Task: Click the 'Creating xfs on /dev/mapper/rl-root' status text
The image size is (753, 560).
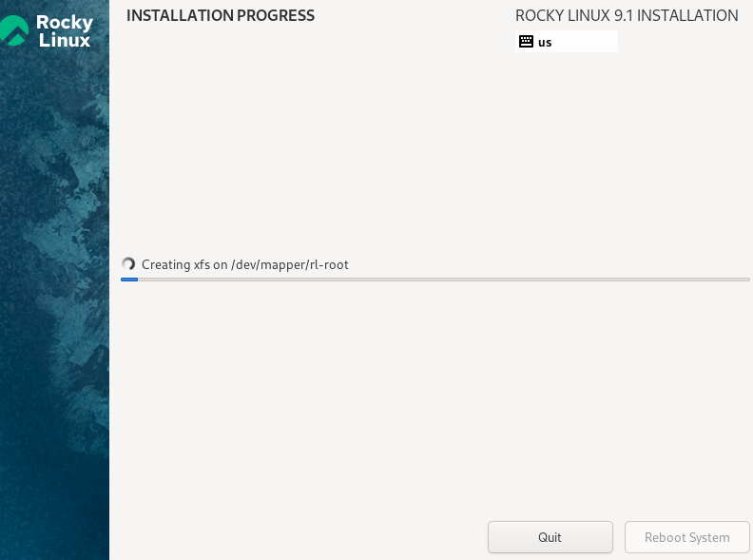Action: click(245, 264)
